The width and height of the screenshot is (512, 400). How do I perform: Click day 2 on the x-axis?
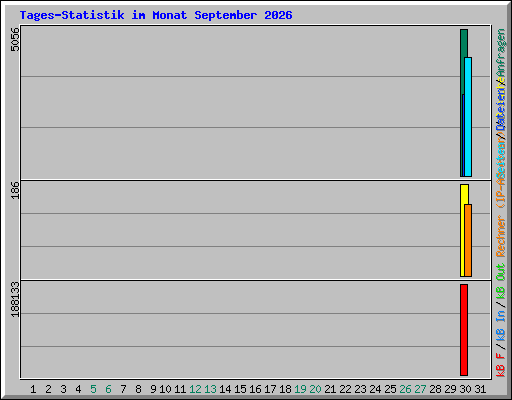point(48,389)
